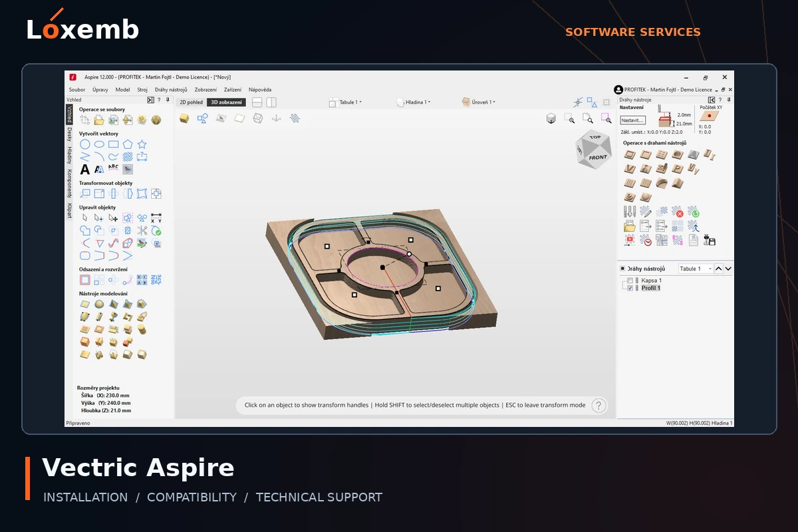798x532 pixels.
Task: Open the Tabule 1 combo box in toolpath list
Action: pos(696,269)
